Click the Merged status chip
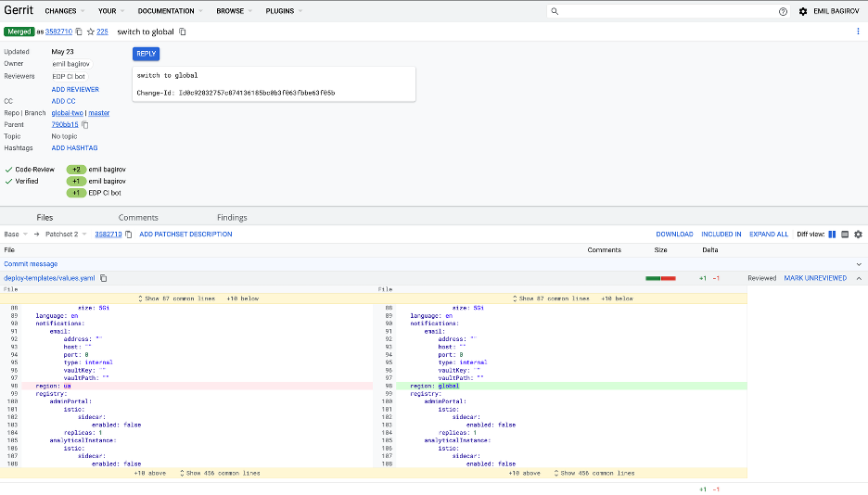The width and height of the screenshot is (868, 495). [x=19, y=32]
